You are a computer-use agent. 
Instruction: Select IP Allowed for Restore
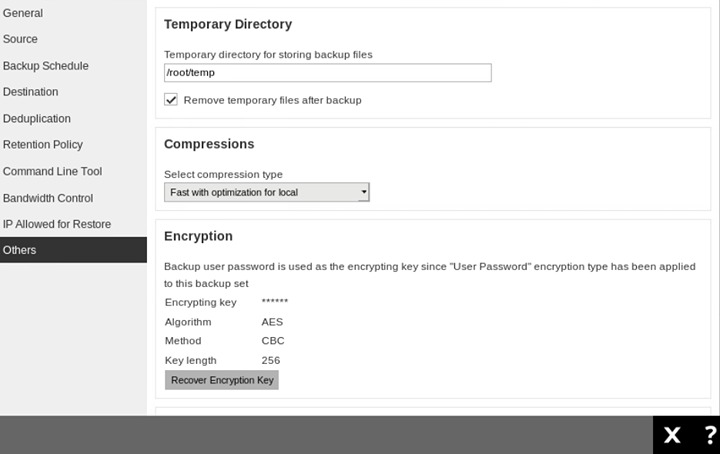57,224
